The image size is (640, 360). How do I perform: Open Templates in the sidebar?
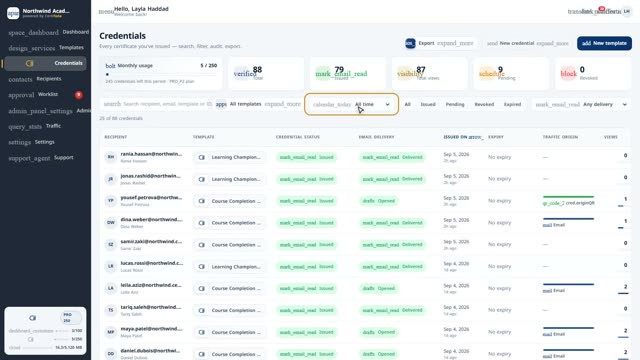coord(45,48)
